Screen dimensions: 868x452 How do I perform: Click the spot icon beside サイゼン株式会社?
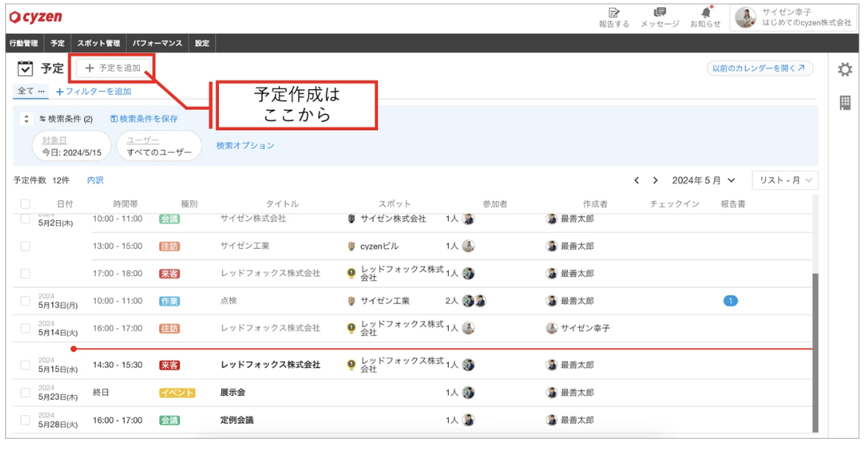click(351, 219)
